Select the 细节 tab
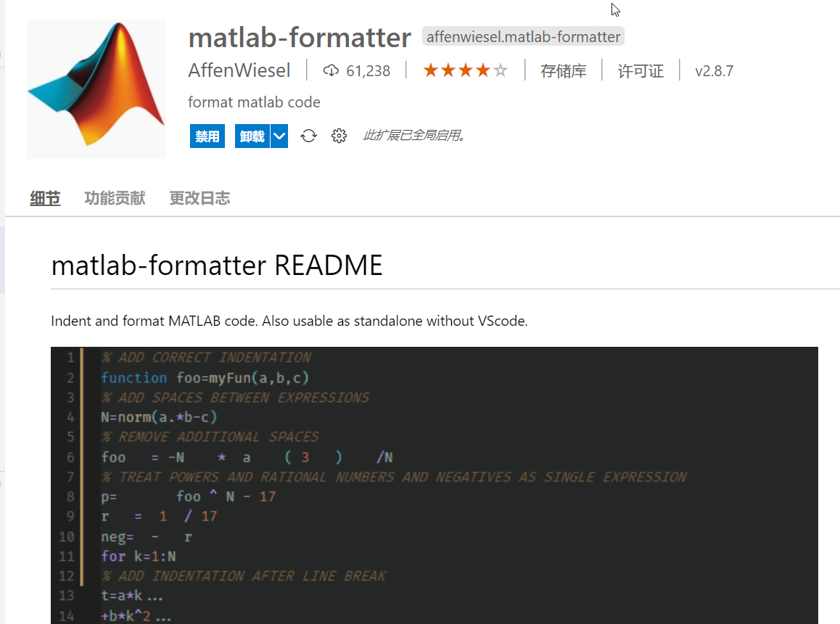Screen dimensions: 840x624 click(45, 197)
